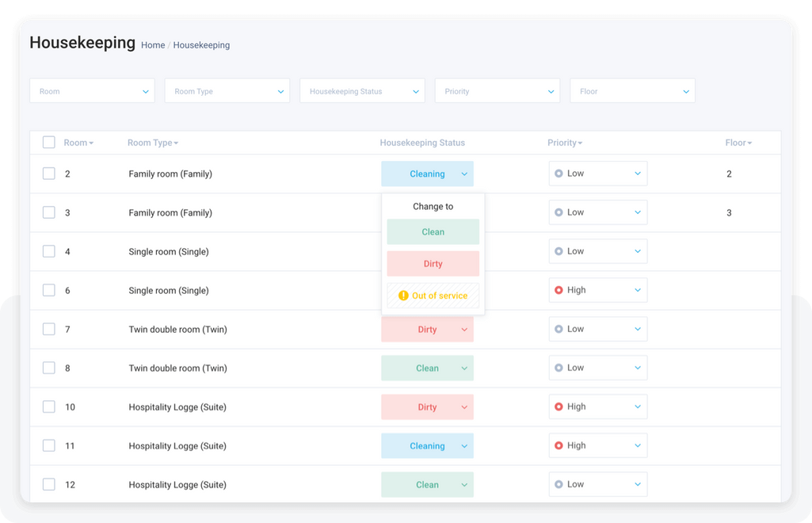Viewport: 812px width, 523px height.
Task: Click the Housekeeping Status column header
Action: click(x=422, y=143)
